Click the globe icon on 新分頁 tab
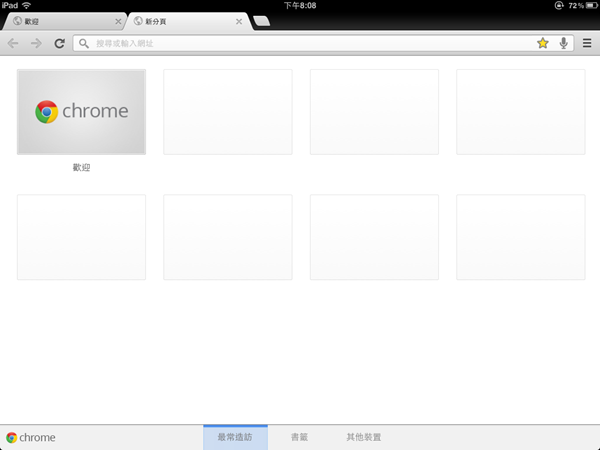Viewport: 600px width, 450px height. tap(138, 21)
